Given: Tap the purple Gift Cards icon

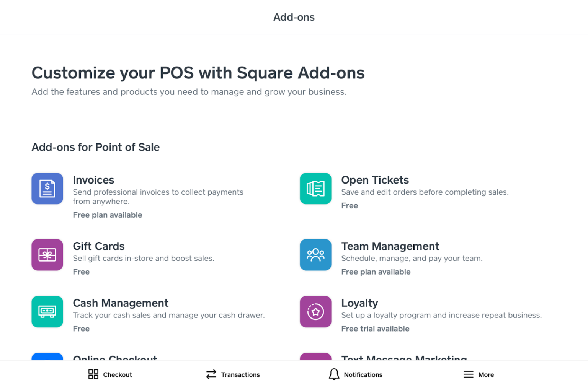Looking at the screenshot, I should tap(47, 255).
